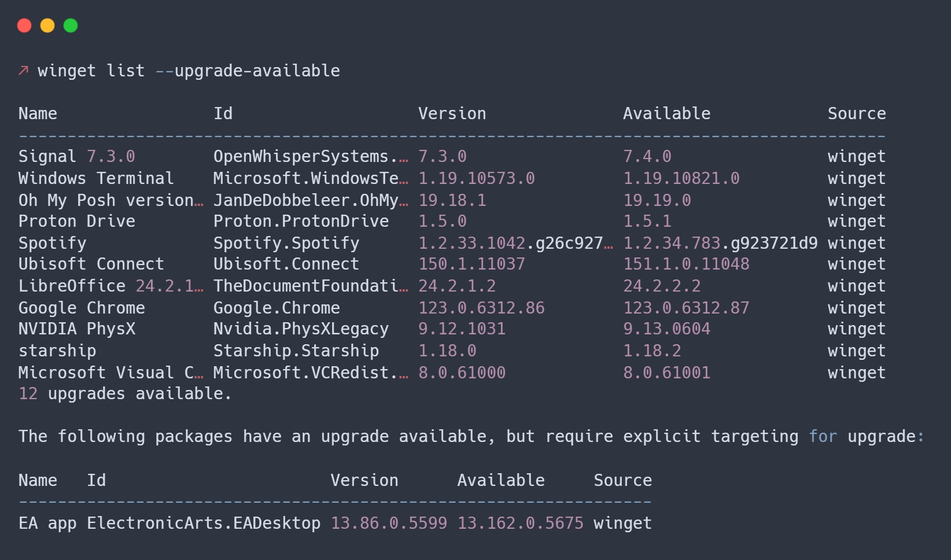Click the 'Available' header in first table
The width and height of the screenshot is (951, 560).
(x=667, y=113)
